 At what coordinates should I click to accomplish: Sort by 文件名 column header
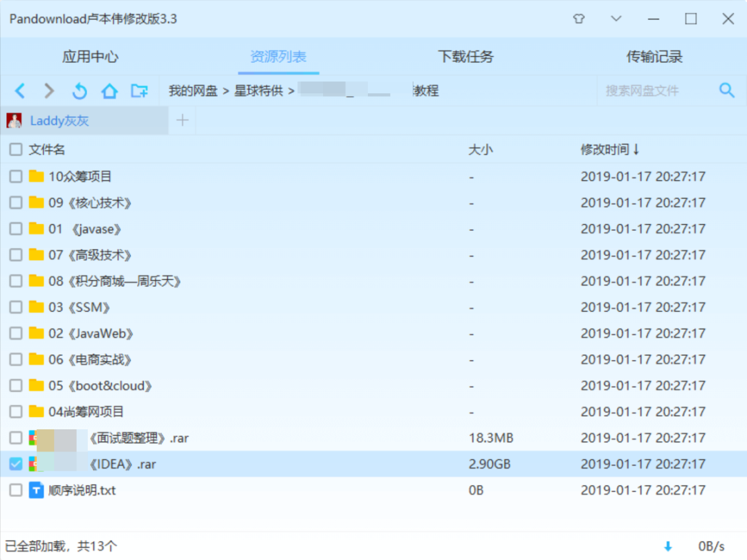click(x=47, y=149)
